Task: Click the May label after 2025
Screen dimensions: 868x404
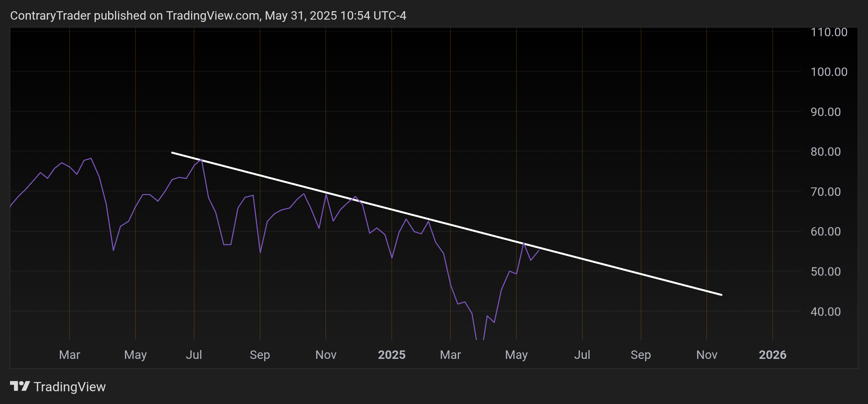Action: pyautogui.click(x=516, y=355)
